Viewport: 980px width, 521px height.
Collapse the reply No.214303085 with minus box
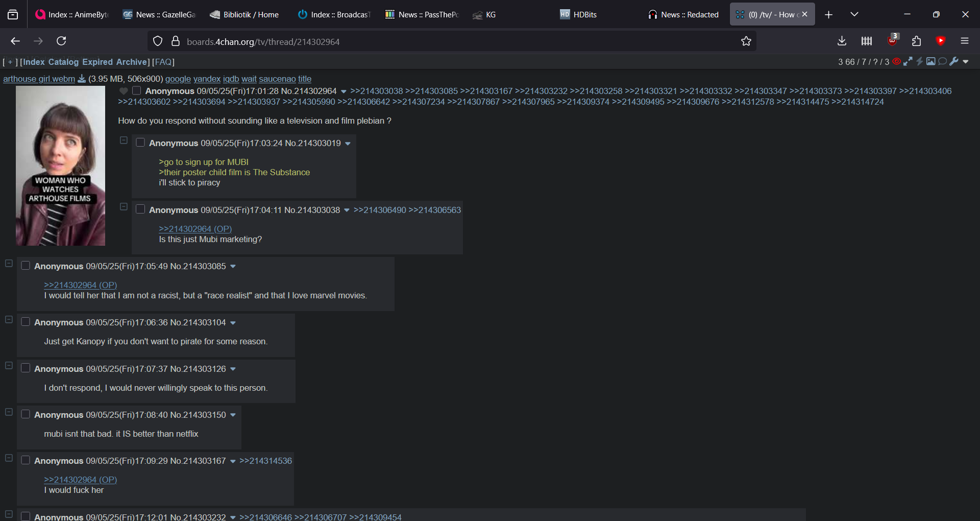coord(9,263)
